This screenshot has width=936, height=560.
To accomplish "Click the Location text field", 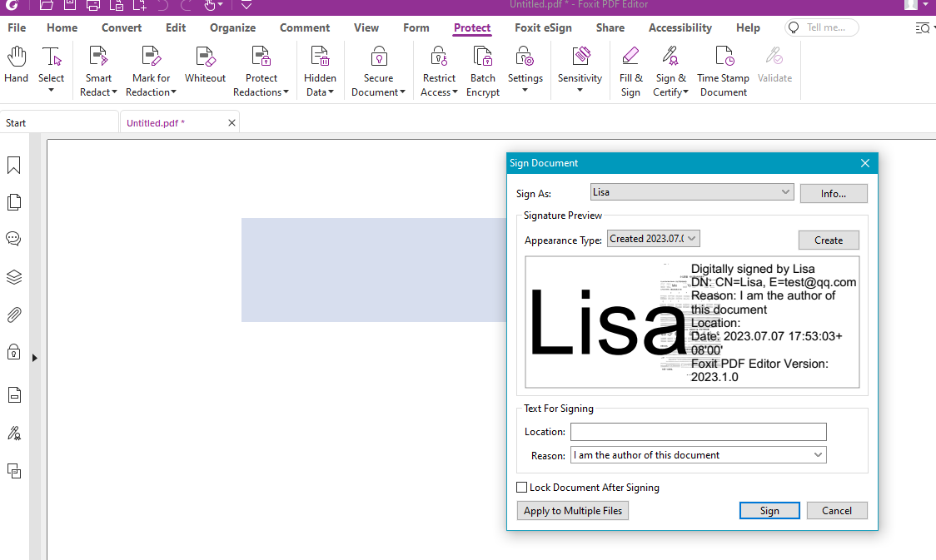I will click(x=699, y=432).
